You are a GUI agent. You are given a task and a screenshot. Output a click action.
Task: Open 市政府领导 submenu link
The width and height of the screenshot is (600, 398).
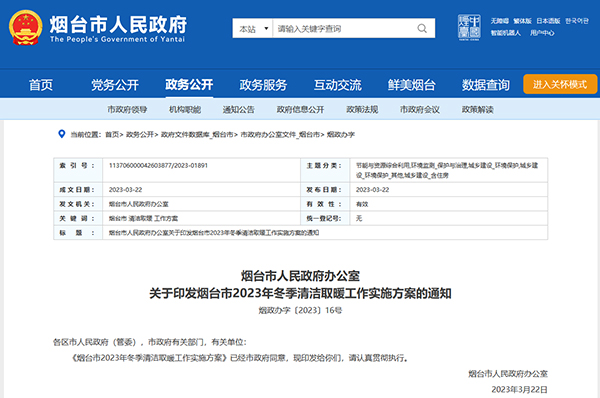tap(127, 110)
